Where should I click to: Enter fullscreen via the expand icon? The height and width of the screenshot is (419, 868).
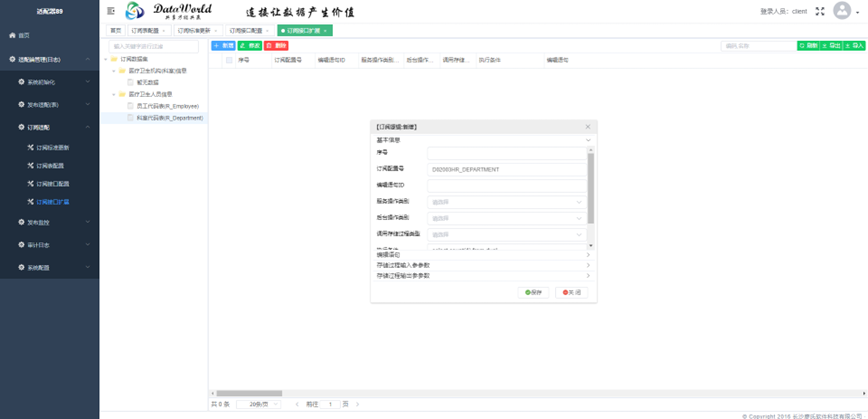[x=820, y=11]
